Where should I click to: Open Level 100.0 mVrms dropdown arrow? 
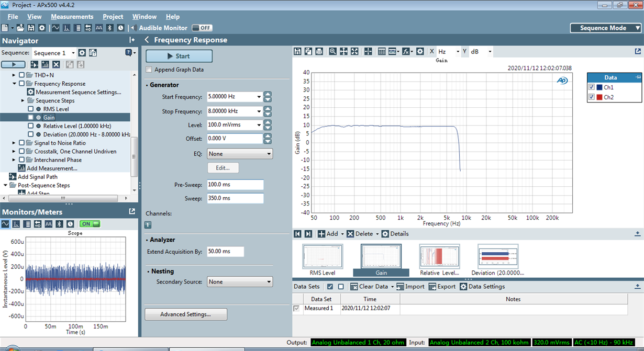coord(259,125)
